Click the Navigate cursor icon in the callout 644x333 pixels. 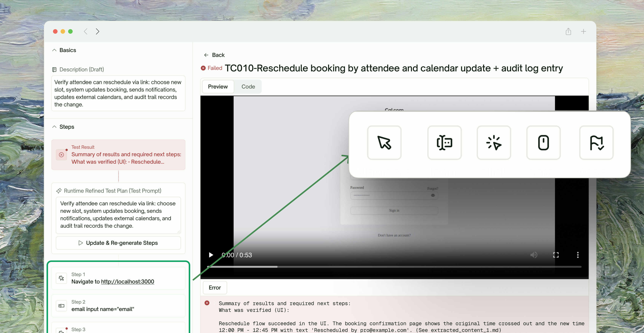(384, 143)
